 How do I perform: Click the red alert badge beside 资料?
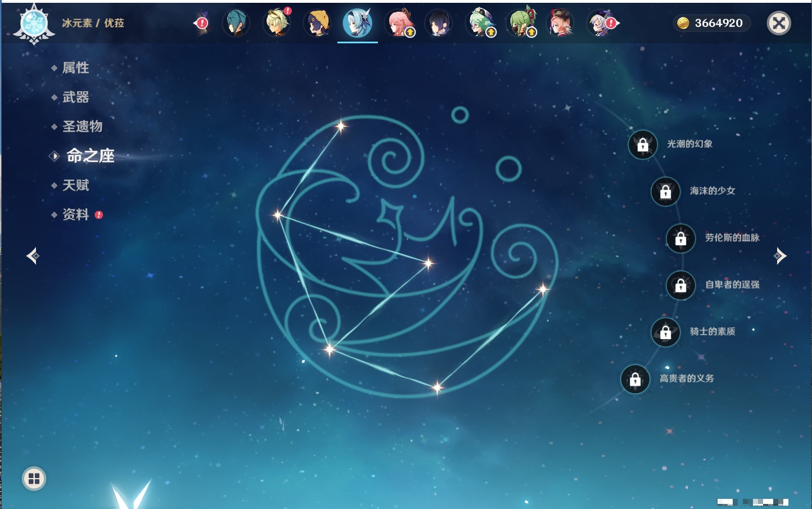point(99,215)
